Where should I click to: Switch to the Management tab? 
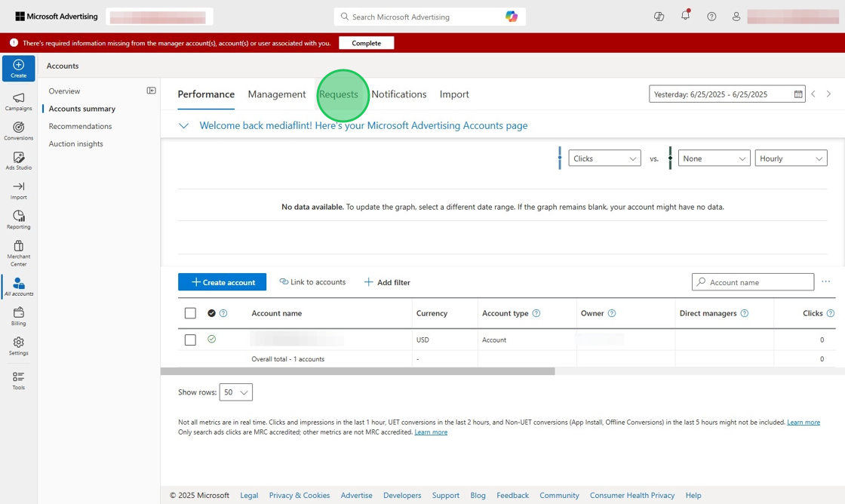click(277, 94)
